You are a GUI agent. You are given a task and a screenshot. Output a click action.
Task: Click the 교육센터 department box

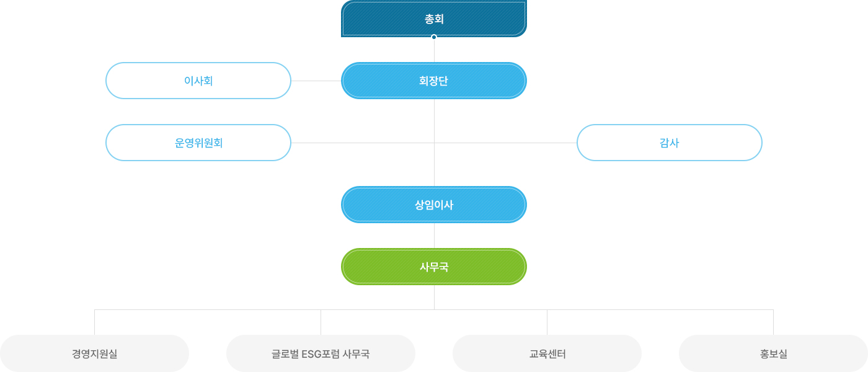tap(547, 353)
